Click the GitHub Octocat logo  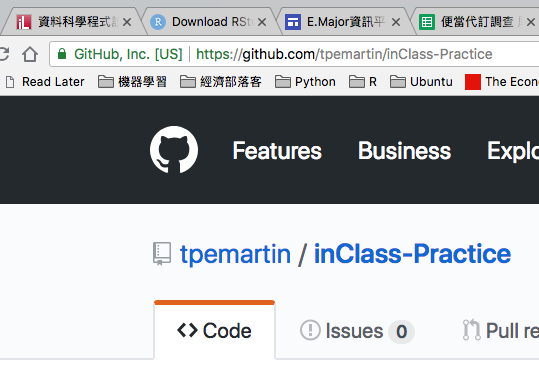coord(174,150)
